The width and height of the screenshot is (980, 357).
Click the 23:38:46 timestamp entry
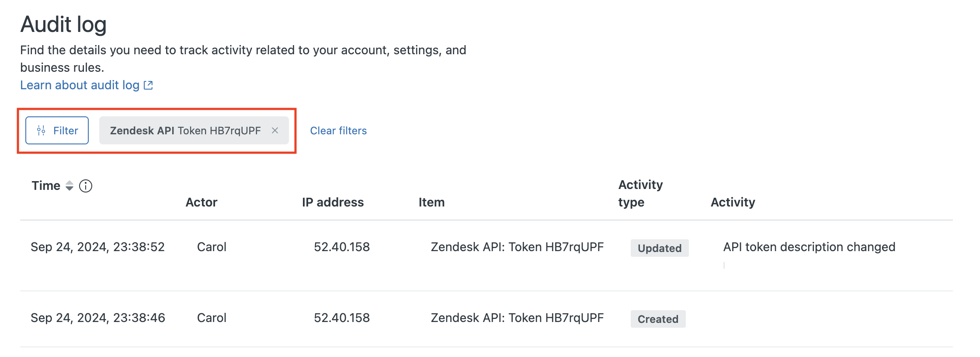click(97, 318)
